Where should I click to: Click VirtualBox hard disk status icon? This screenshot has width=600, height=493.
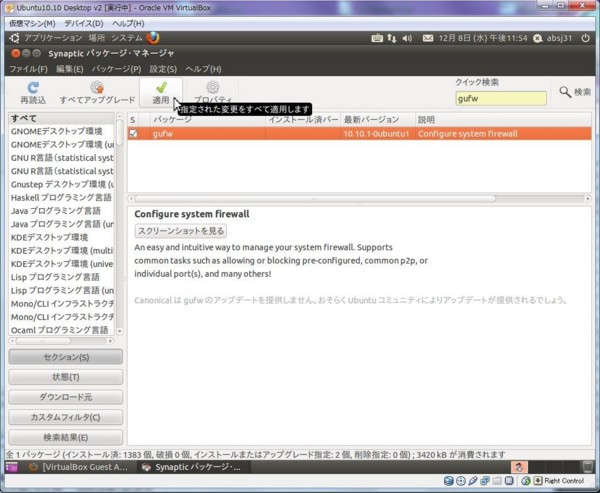(448, 481)
